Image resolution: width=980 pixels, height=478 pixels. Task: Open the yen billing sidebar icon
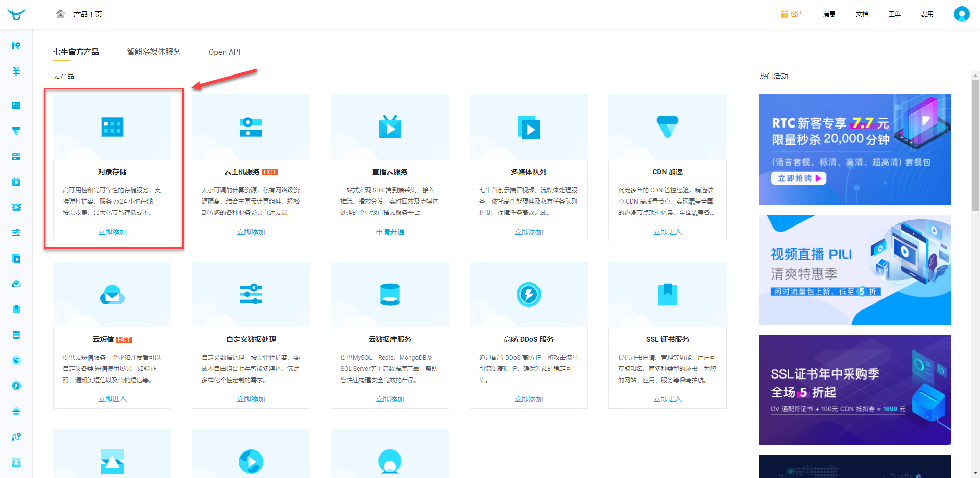(16, 71)
